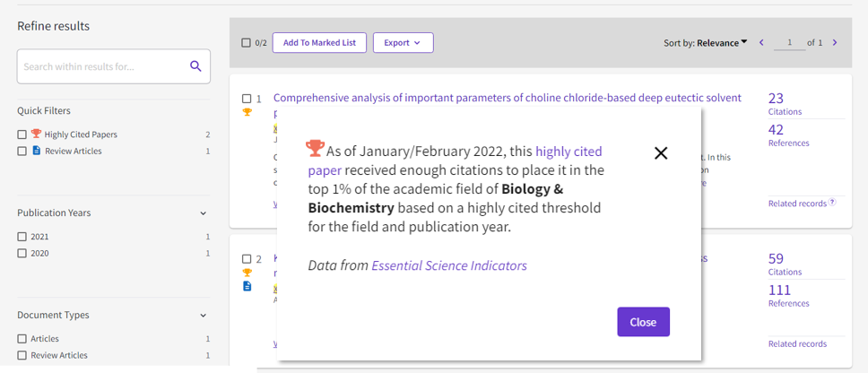The width and height of the screenshot is (868, 373).
Task: Go to previous results page arrow
Action: 762,42
